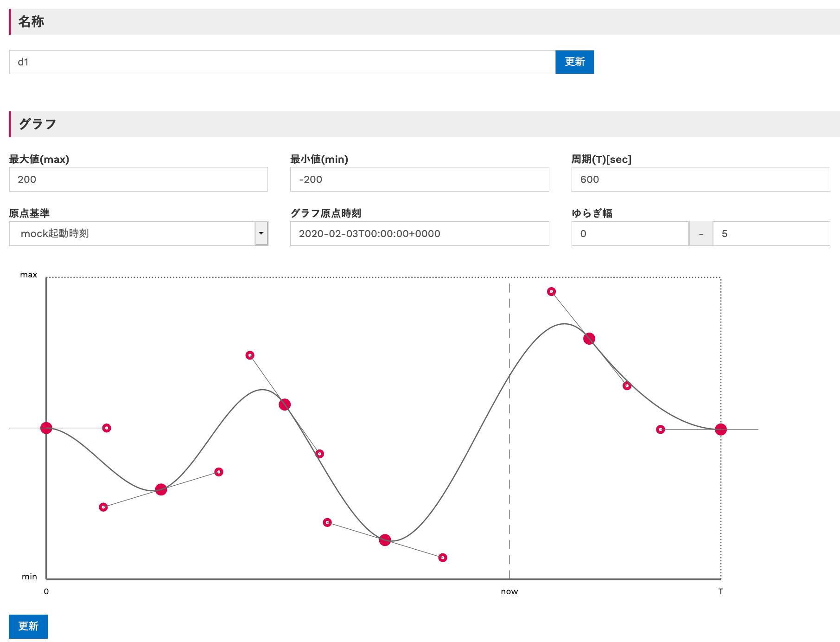Select the second anchor point on the curve
Image resolution: width=840 pixels, height=642 pixels.
(x=161, y=489)
